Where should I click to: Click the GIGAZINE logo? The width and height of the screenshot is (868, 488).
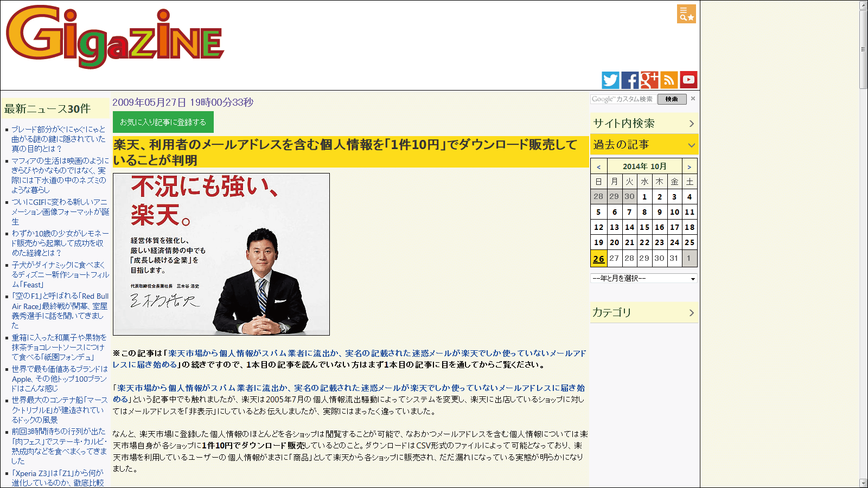point(115,37)
